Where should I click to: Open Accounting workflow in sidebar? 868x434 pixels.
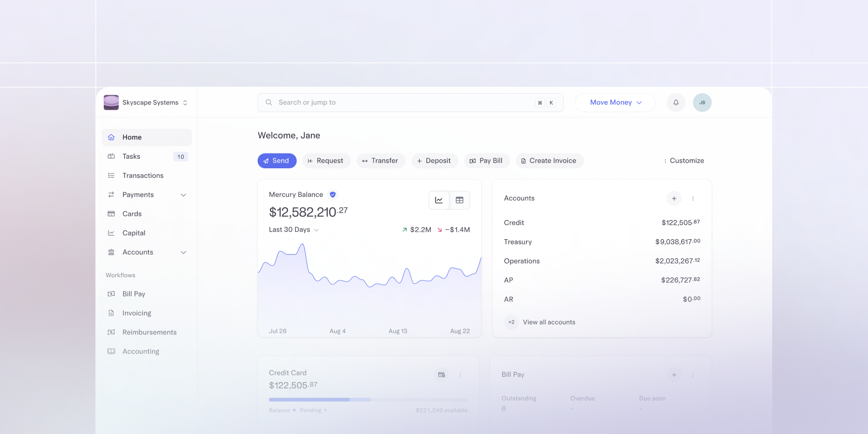147,351
